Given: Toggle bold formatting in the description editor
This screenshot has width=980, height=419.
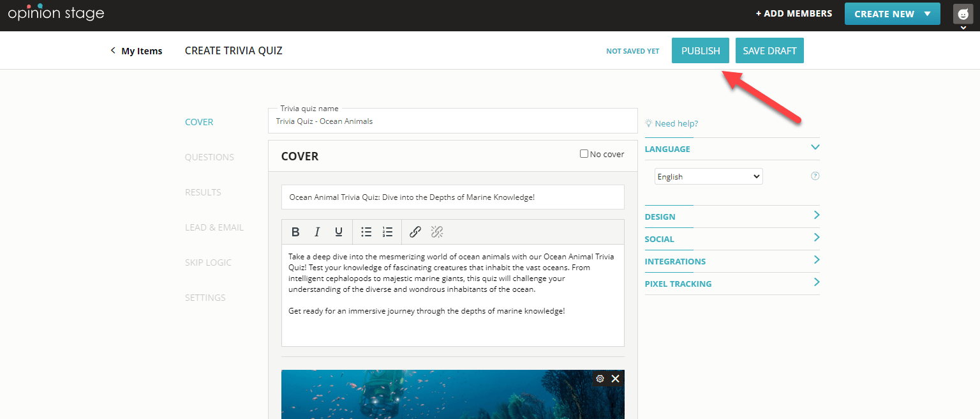Looking at the screenshot, I should [x=295, y=232].
